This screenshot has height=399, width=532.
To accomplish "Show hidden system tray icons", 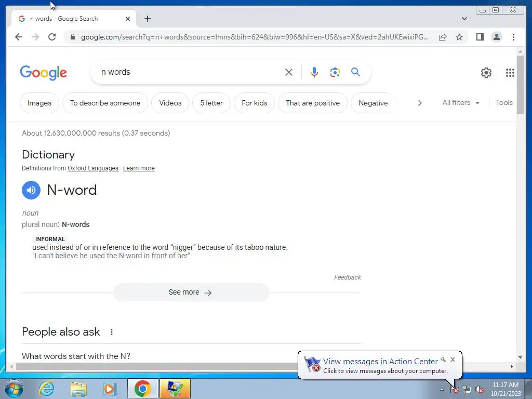I will [442, 389].
